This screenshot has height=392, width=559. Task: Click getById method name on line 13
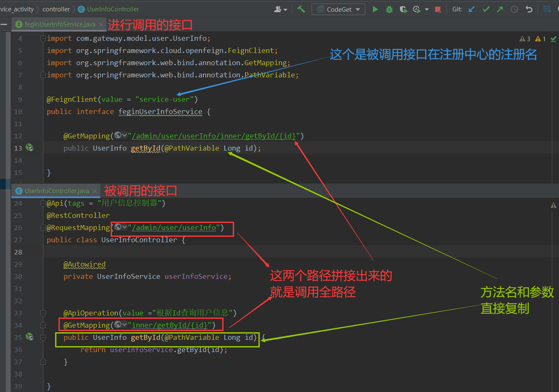click(x=146, y=148)
